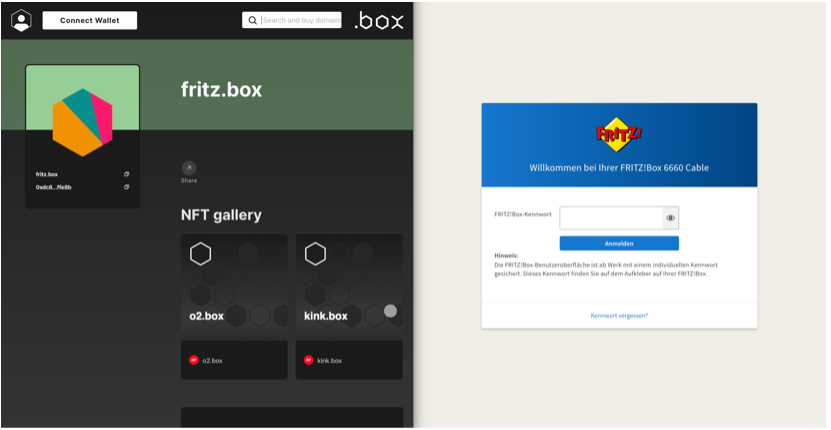831x430 pixels.
Task: Click the .box logo in header
Action: coord(379,21)
